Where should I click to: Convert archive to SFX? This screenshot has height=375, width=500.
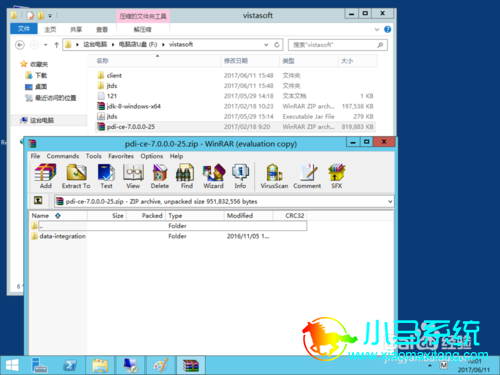pyautogui.click(x=337, y=176)
